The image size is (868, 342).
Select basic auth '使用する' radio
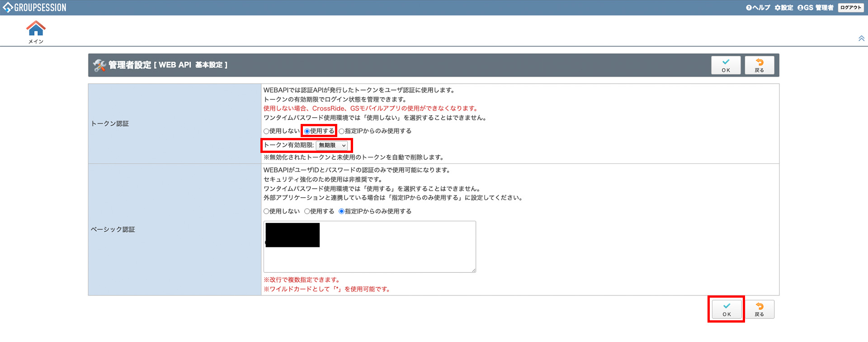coord(307,211)
